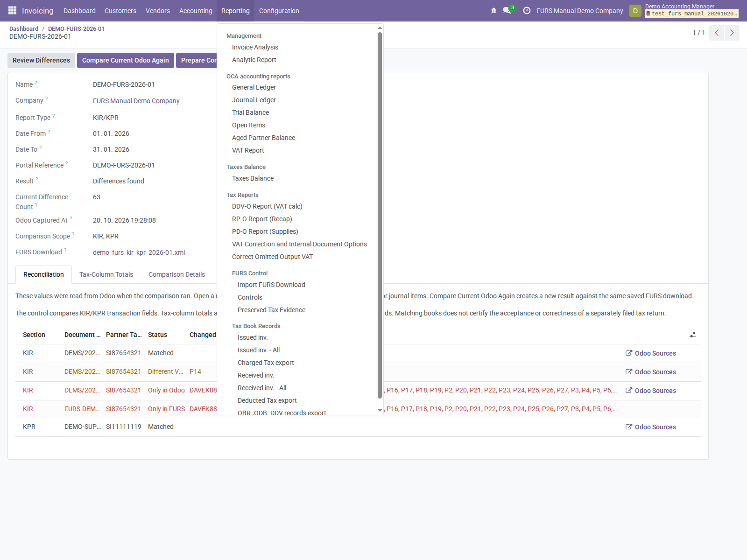The height and width of the screenshot is (560, 747).
Task: Sort table by Section column header
Action: [34, 335]
